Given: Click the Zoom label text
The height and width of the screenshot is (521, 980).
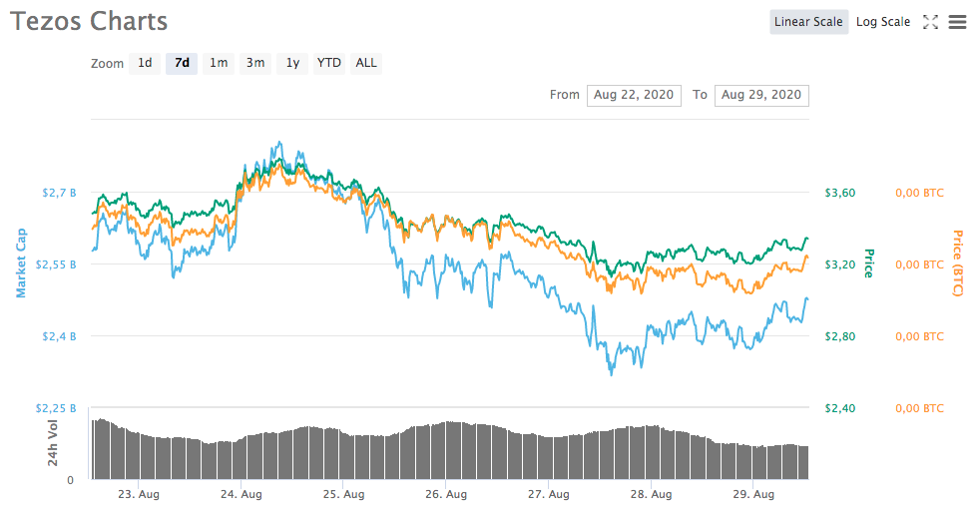Looking at the screenshot, I should click(107, 64).
